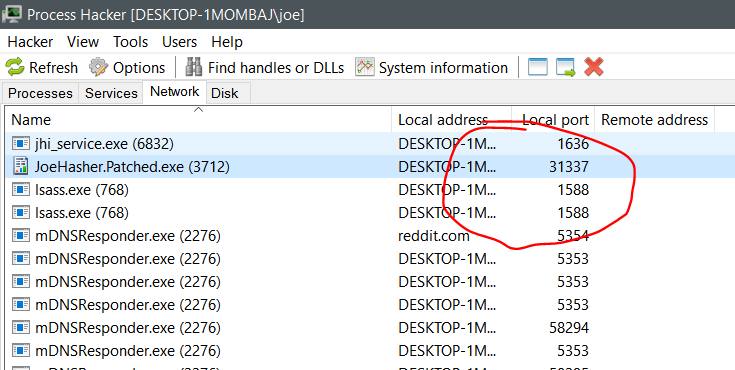Viewport: 735px width, 370px height.
Task: Select jhi_service.exe (6832) row
Action: 370,143
